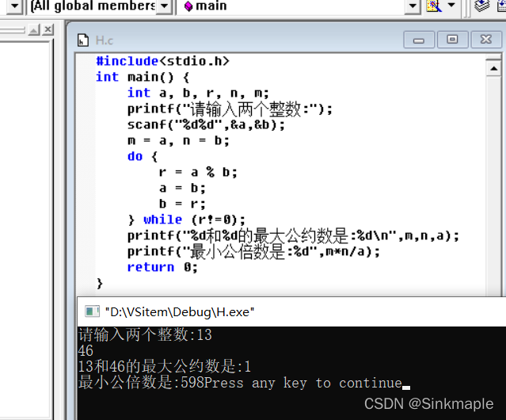Click the 'b = r;' statement
506x420 pixels.
[x=182, y=204]
